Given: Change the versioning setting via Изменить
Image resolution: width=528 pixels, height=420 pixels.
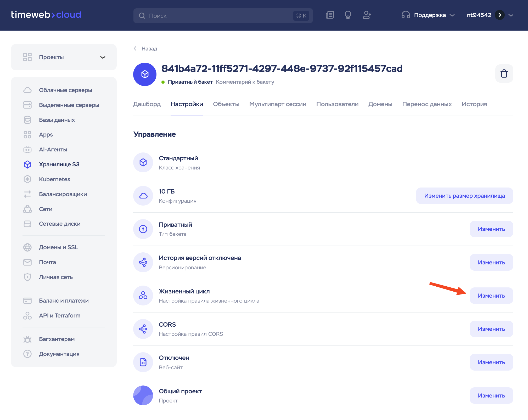Looking at the screenshot, I should (491, 262).
